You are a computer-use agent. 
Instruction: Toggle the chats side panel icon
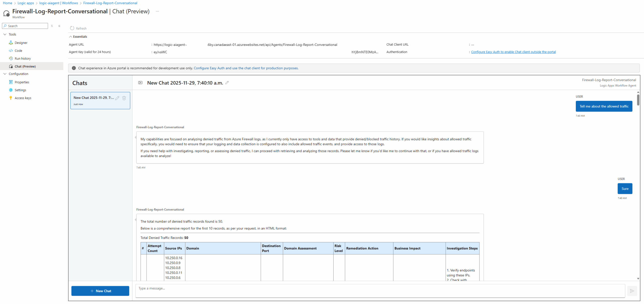pos(140,83)
